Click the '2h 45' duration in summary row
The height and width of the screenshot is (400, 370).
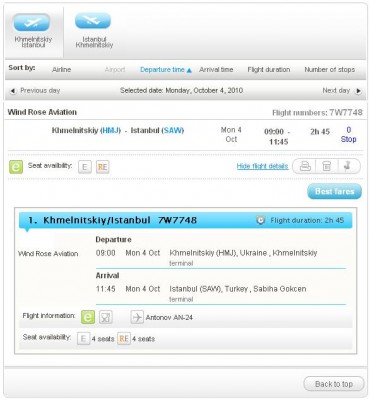[320, 132]
